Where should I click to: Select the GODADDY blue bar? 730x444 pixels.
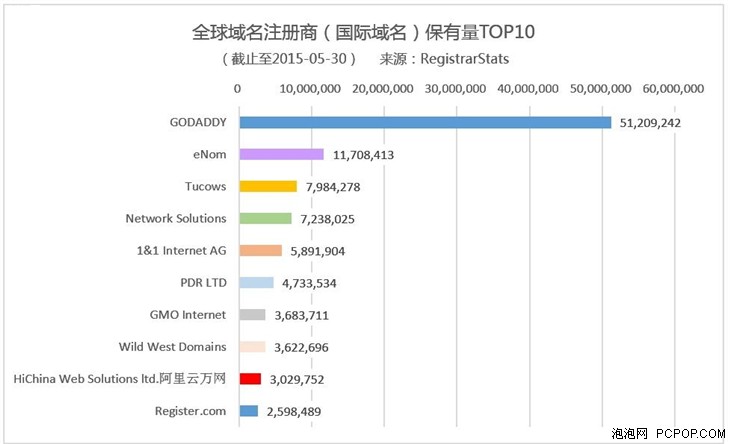426,122
